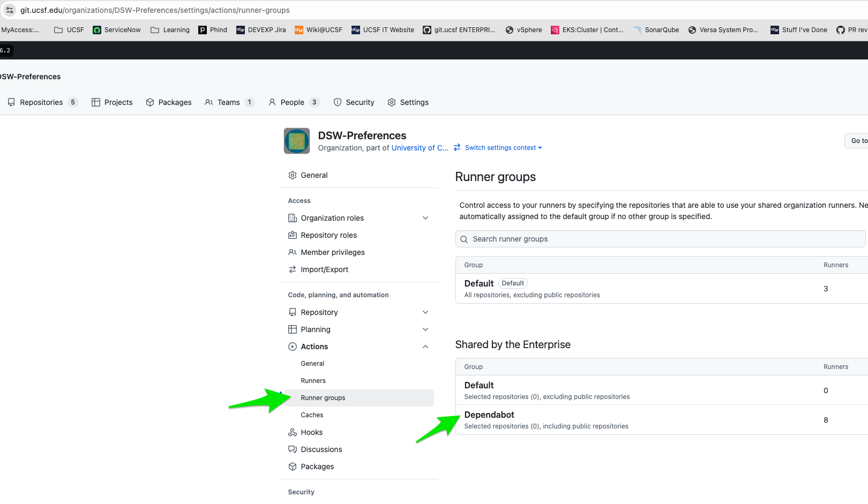Click the University of C... link
Viewport: 868px width, 504px height.
click(x=420, y=148)
